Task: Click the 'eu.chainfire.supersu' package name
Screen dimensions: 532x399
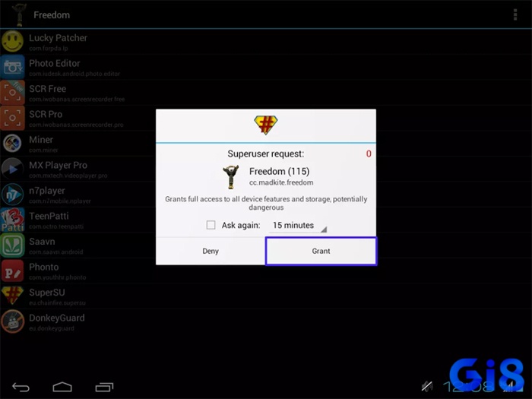Action: pos(57,303)
